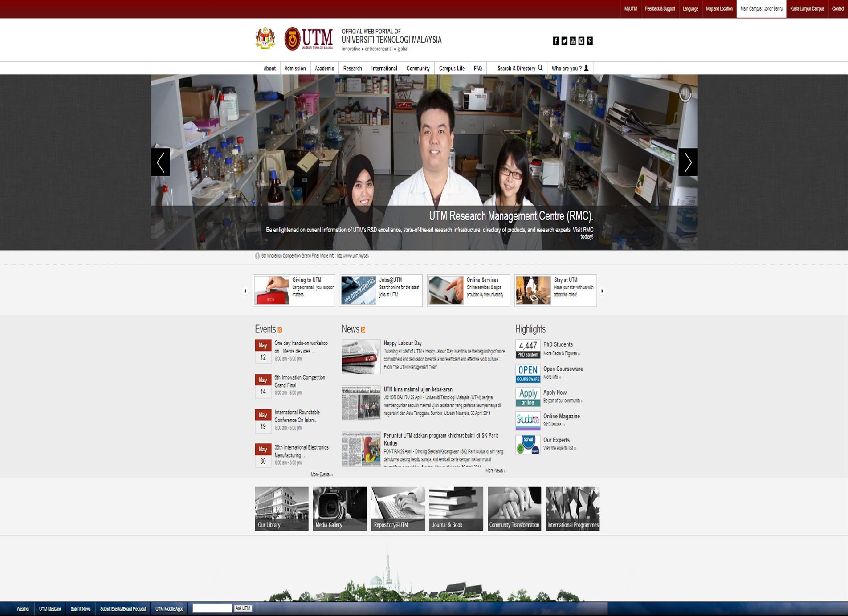This screenshot has width=848, height=616.
Task: Open Feedback & Support link
Action: [660, 9]
